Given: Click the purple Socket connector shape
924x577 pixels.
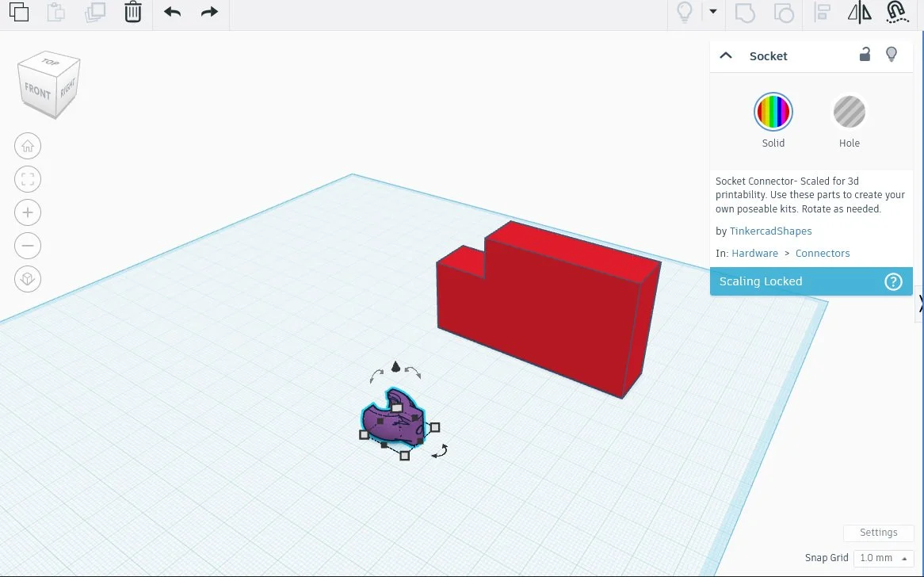Looking at the screenshot, I should 391,418.
